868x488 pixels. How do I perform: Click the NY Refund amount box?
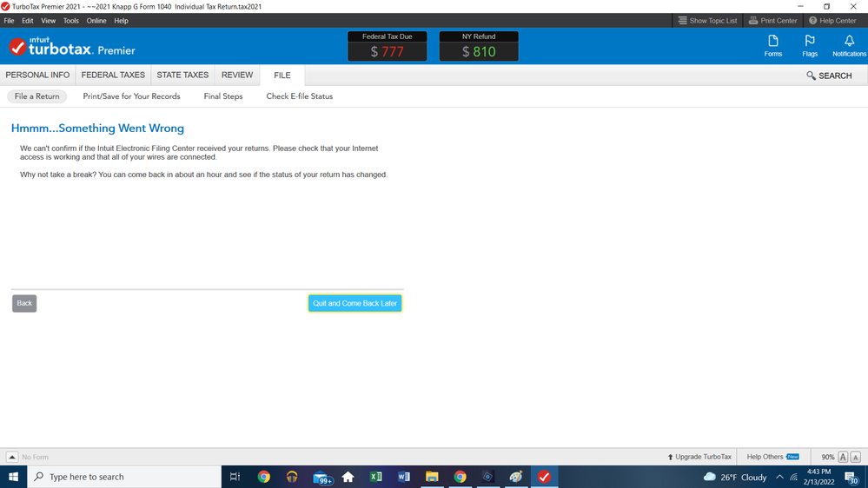479,46
